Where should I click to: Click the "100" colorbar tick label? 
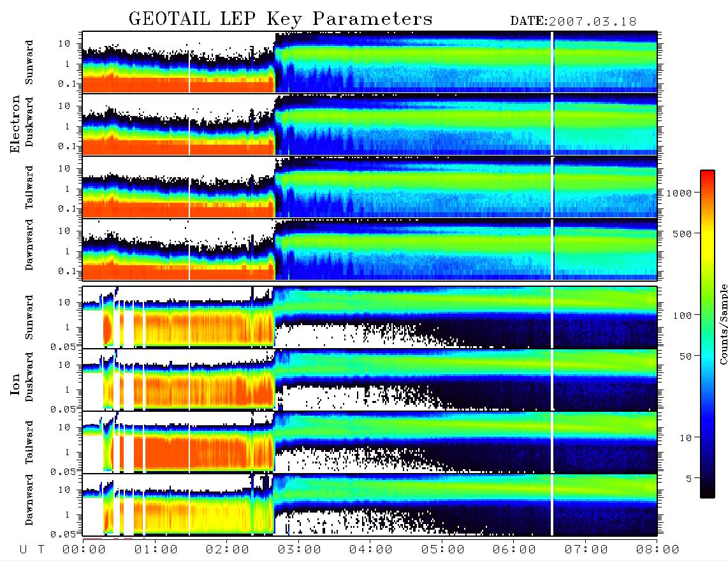point(683,316)
